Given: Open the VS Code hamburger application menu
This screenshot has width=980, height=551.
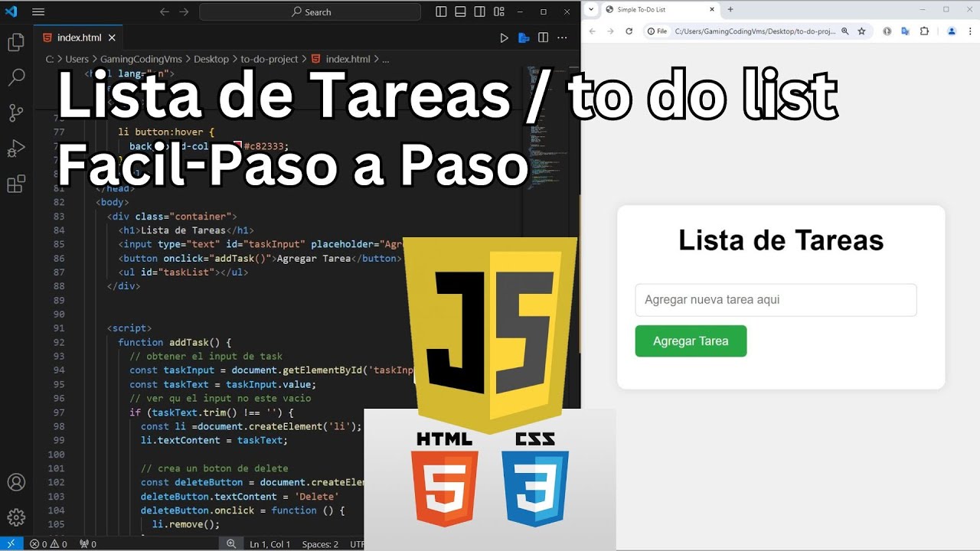Looking at the screenshot, I should pos(38,11).
